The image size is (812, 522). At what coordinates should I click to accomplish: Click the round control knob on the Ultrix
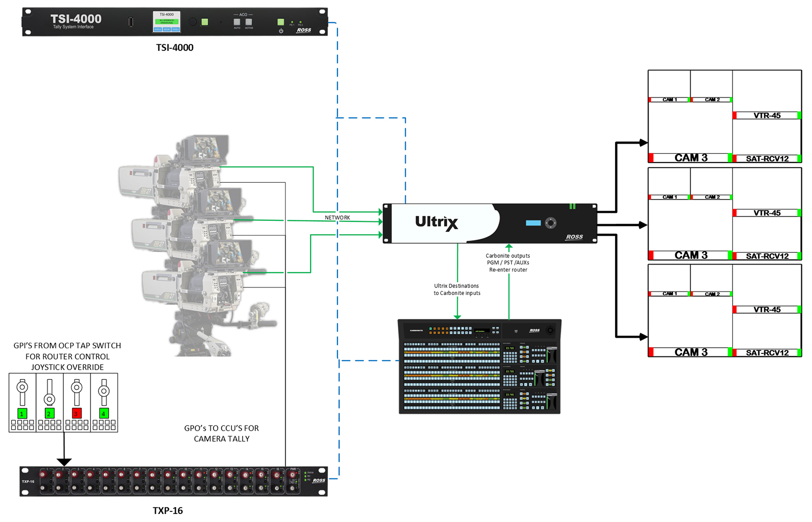click(x=551, y=223)
